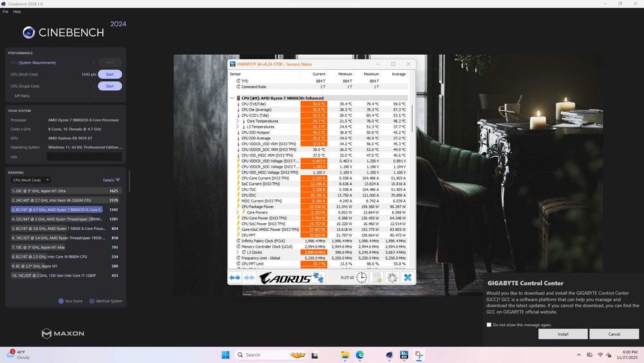Show hidden tray icons chevron
This screenshot has width=644, height=363.
(579, 355)
